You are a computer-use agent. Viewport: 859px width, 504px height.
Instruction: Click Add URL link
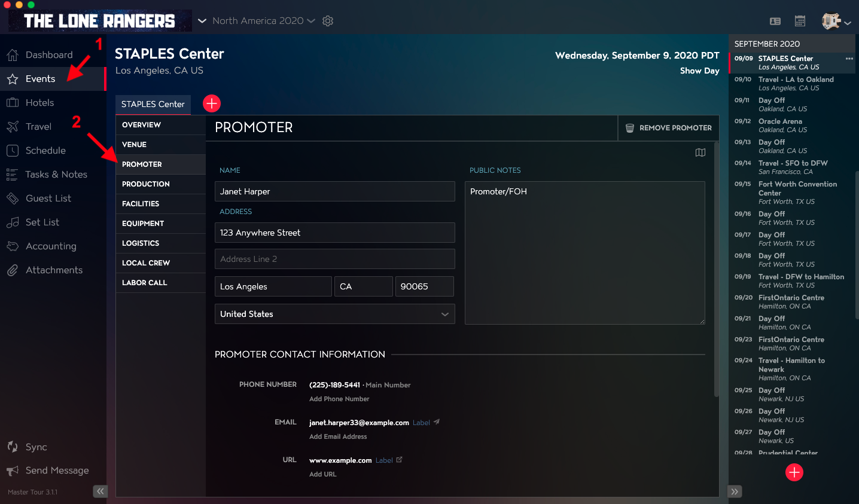pos(323,474)
